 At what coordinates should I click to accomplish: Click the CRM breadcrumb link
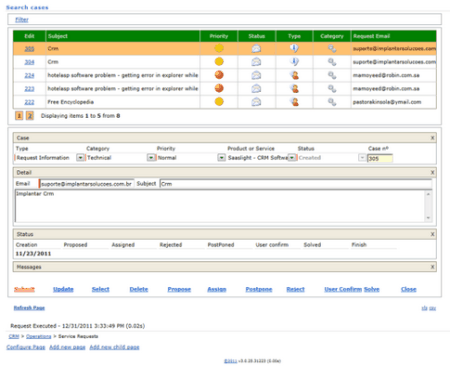pyautogui.click(x=14, y=336)
